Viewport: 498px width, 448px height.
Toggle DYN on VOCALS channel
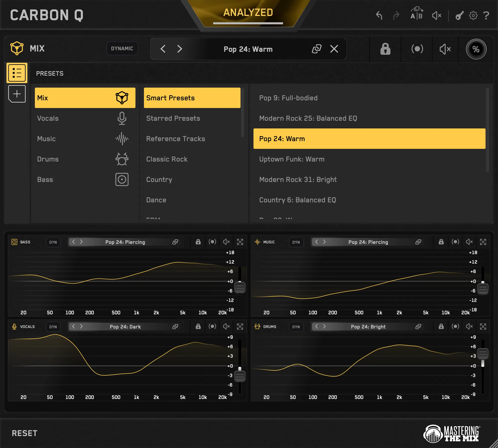click(53, 327)
